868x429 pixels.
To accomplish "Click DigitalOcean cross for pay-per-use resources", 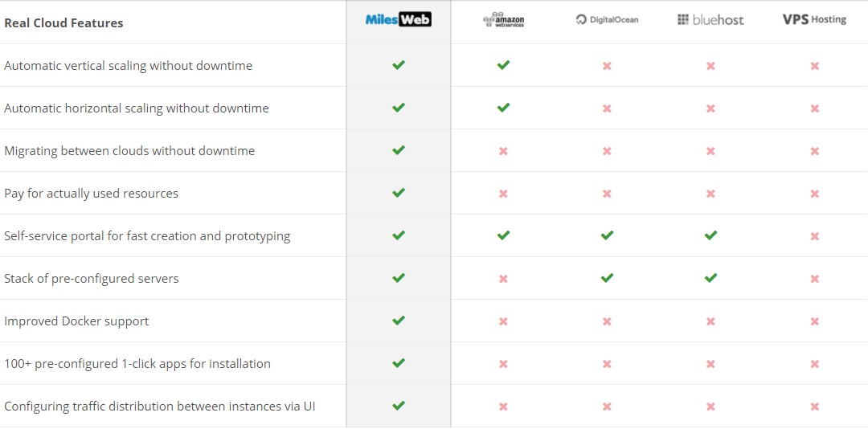I will click(607, 194).
